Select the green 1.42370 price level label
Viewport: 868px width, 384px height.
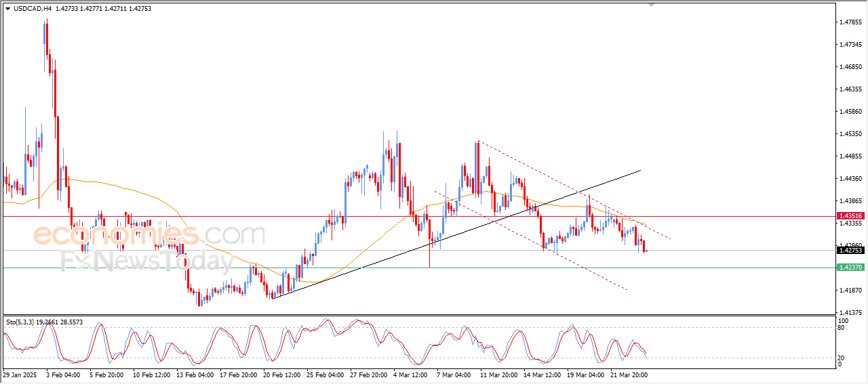coord(850,268)
